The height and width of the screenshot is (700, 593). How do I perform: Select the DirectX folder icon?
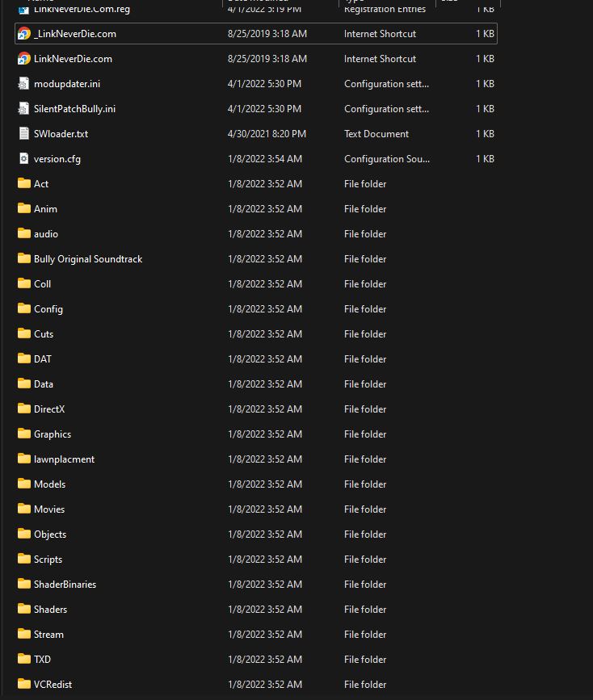[x=24, y=409]
